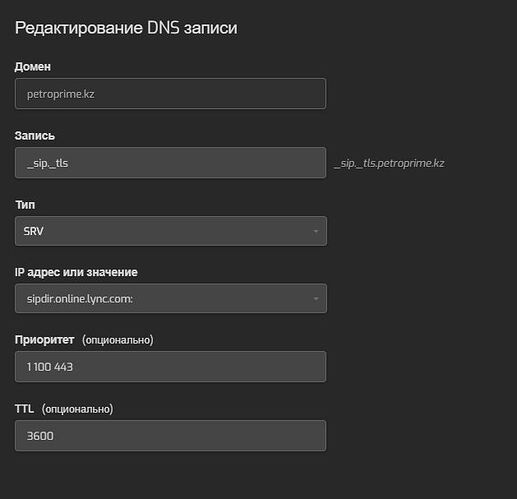
Task: Click the Тип label
Action: point(25,205)
